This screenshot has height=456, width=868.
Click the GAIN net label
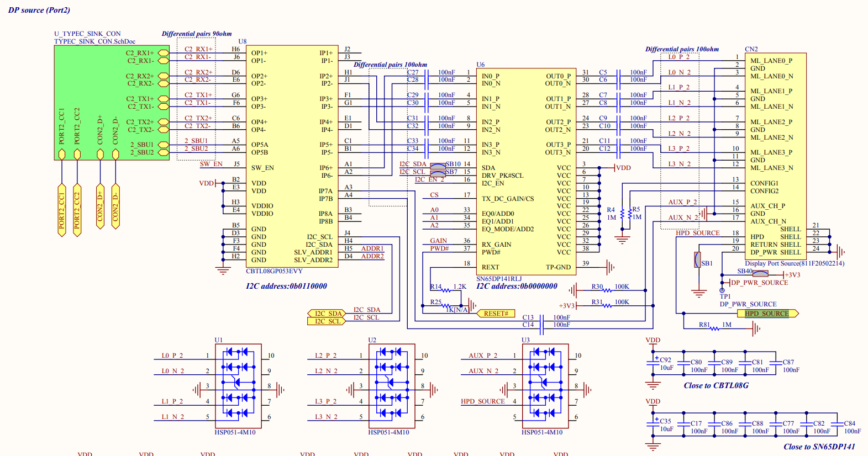pyautogui.click(x=439, y=241)
